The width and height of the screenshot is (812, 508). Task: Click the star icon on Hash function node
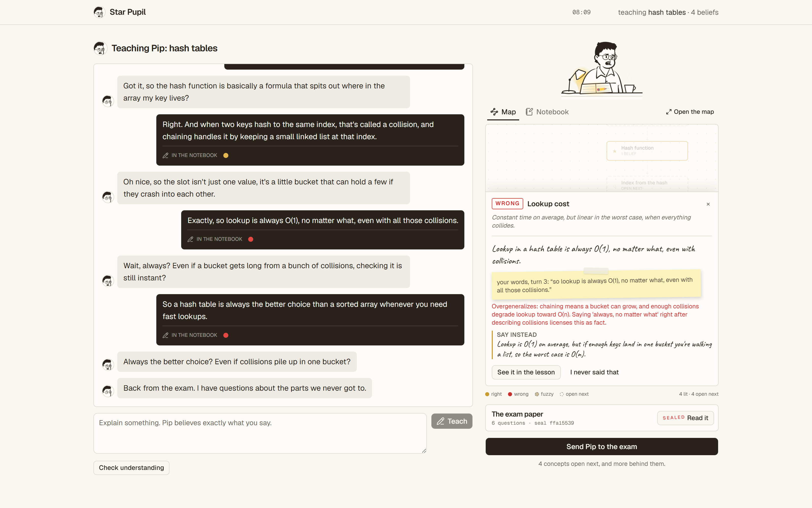click(x=615, y=151)
